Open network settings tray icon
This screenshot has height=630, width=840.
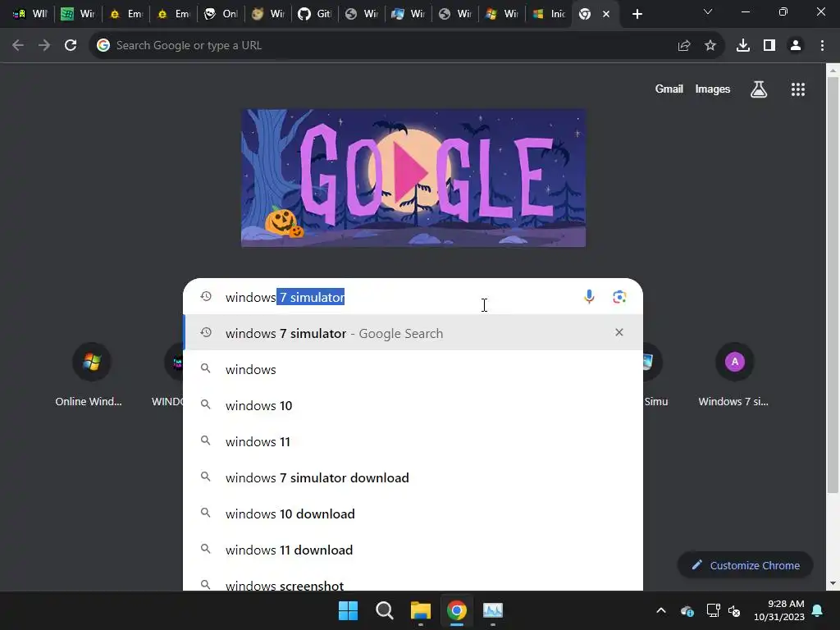713,610
